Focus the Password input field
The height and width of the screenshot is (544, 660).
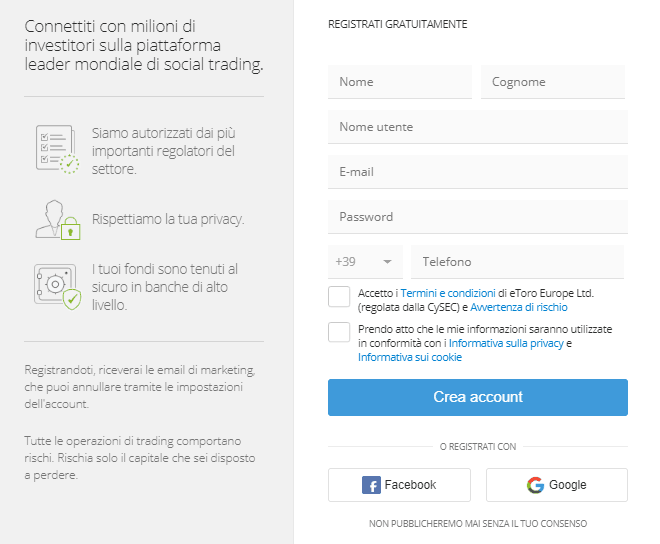click(478, 217)
